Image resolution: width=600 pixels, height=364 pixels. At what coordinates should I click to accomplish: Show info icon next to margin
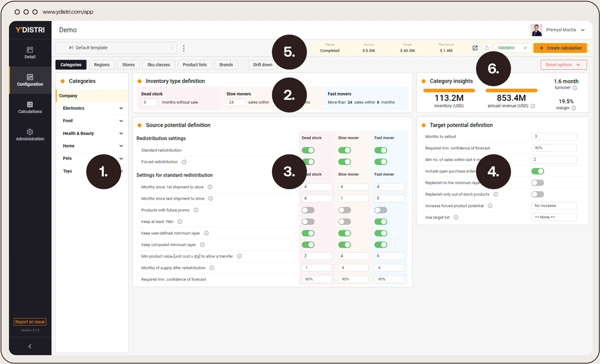pos(573,108)
